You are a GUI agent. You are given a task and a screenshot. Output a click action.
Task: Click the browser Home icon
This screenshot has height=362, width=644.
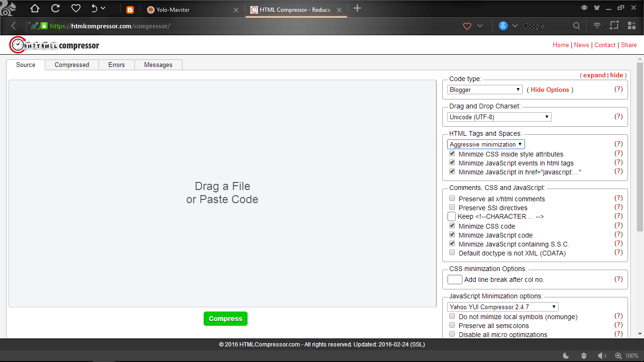(34, 8)
